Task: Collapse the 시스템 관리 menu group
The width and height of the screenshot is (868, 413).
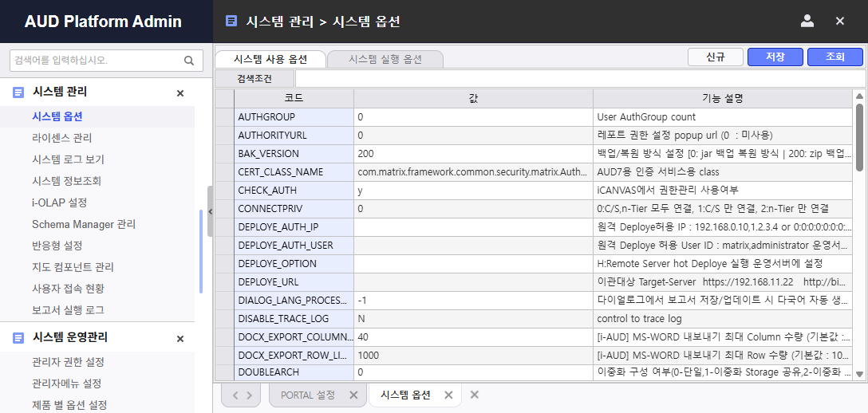Action: [x=180, y=93]
